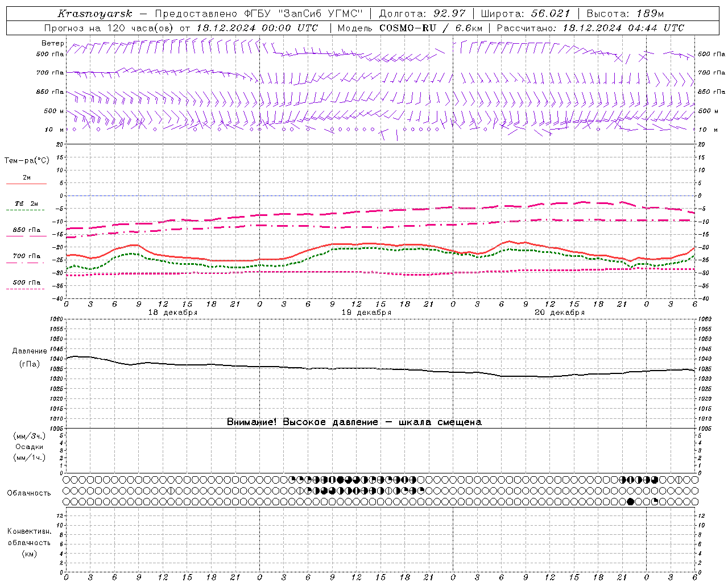
Task: Click the 19 декабря date label
Action: [366, 313]
